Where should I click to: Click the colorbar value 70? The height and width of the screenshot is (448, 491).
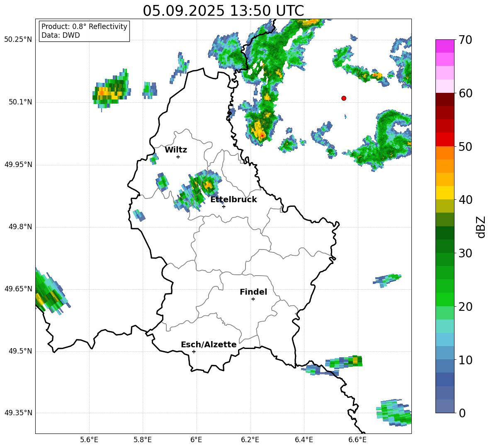[x=465, y=40]
